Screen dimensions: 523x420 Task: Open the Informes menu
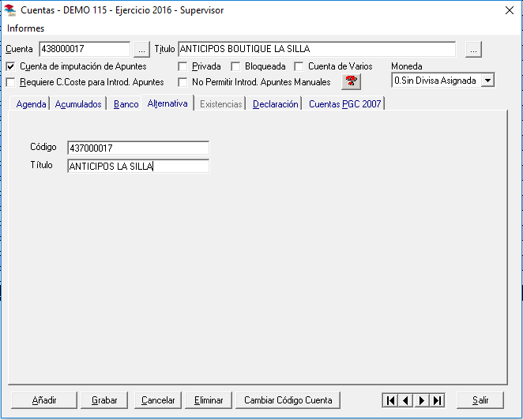25,28
